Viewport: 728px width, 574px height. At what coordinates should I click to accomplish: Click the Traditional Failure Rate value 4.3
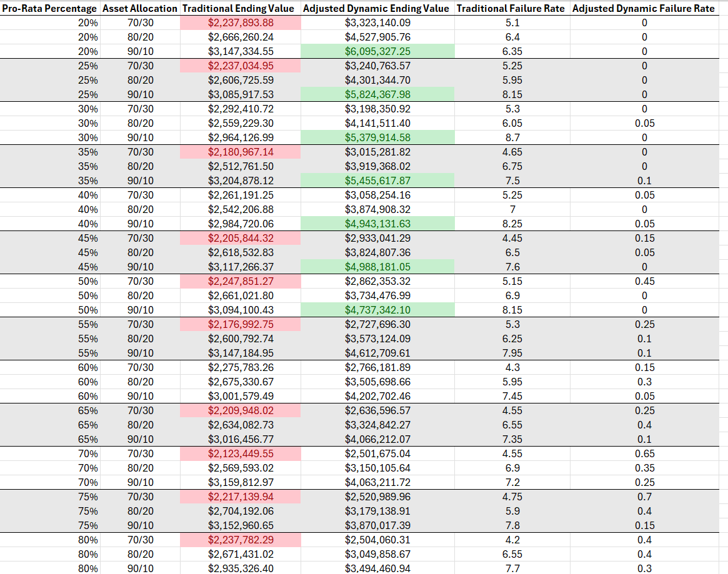(512, 367)
